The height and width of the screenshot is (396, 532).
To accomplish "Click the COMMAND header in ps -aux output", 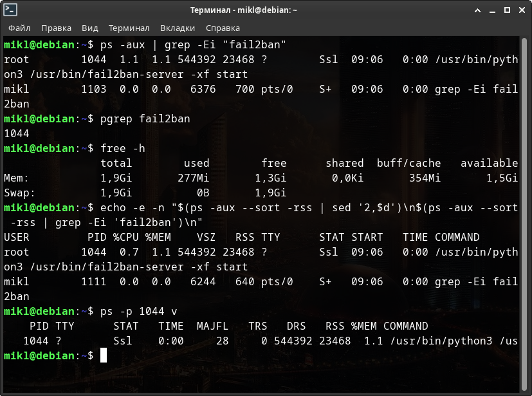I will [457, 237].
